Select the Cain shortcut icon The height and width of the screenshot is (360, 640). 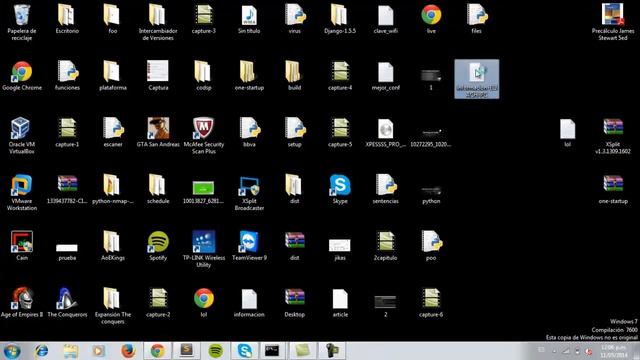click(x=22, y=241)
